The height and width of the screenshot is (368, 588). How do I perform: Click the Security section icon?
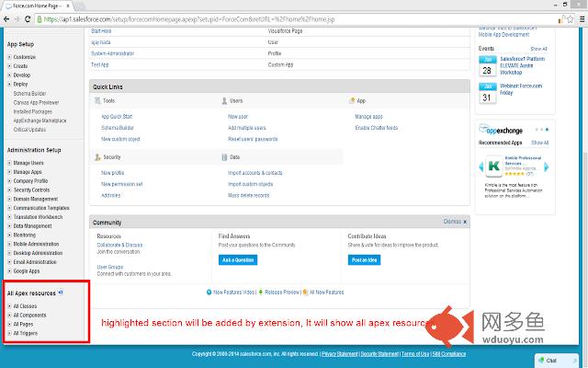(x=98, y=157)
